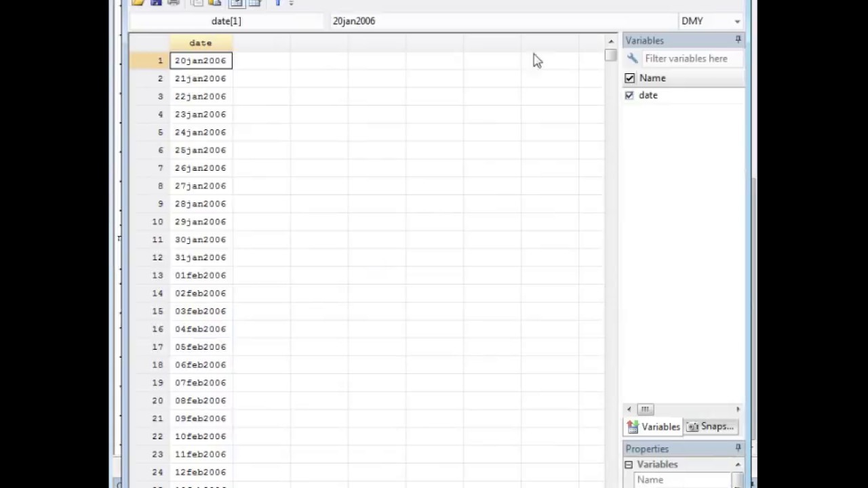
Task: Click the Paste icon in toolbar
Action: (215, 3)
